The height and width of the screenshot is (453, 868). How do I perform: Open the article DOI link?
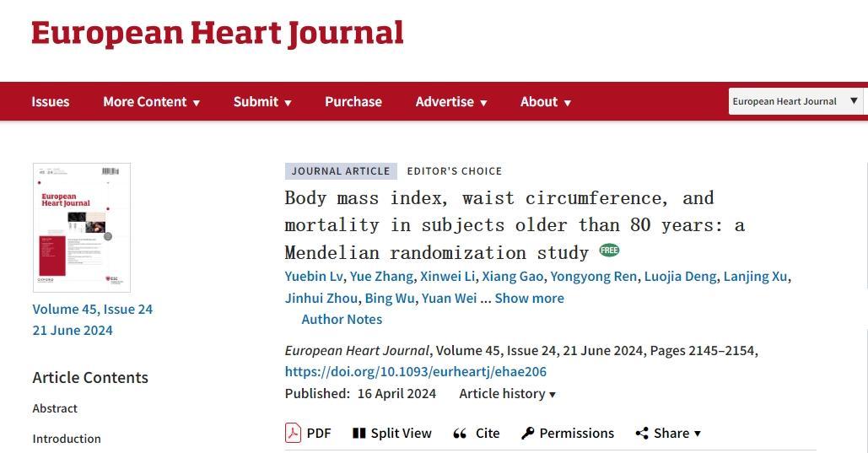click(x=416, y=371)
